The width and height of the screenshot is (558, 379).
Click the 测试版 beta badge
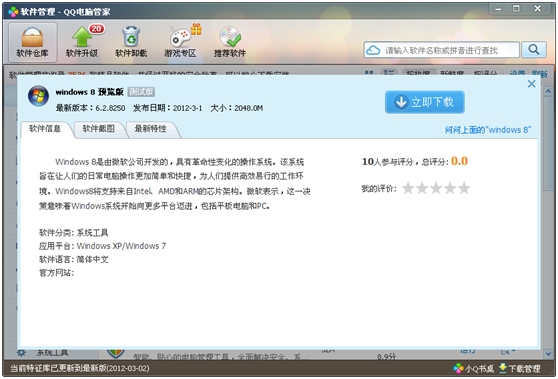(x=141, y=92)
